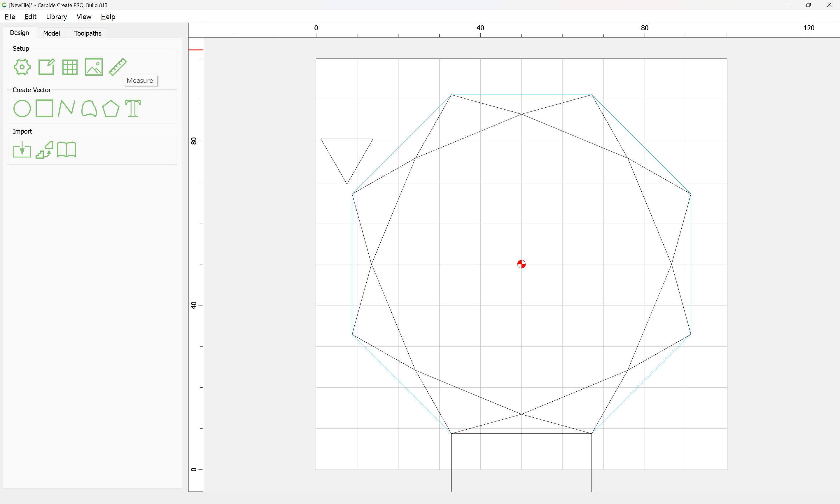
Task: Open Job Setup gear icon
Action: [22, 67]
